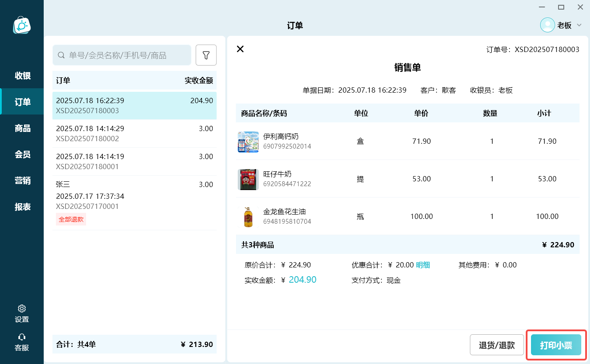Click the 全部退款 tag on 张三's order
This screenshot has height=364, width=590.
tap(71, 219)
